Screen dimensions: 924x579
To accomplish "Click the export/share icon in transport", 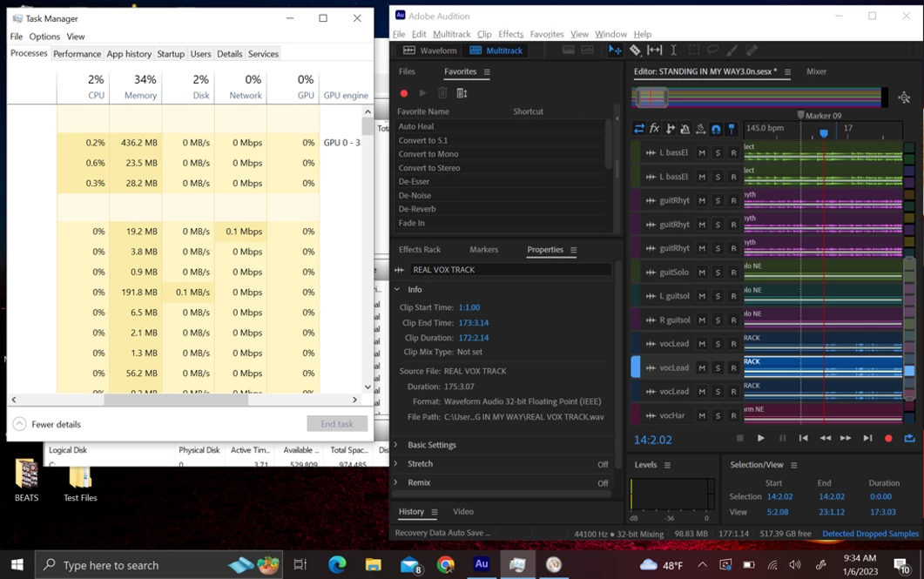I will (910, 438).
